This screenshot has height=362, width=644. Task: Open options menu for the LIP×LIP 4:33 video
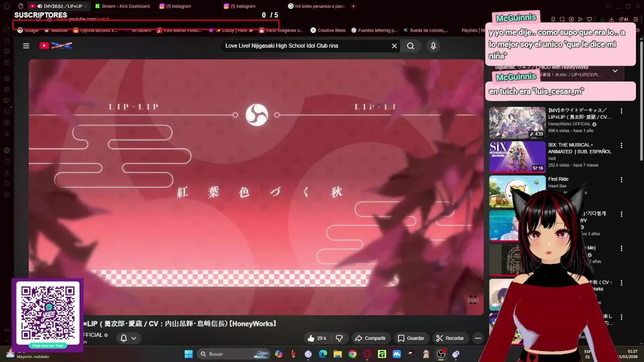tap(621, 111)
